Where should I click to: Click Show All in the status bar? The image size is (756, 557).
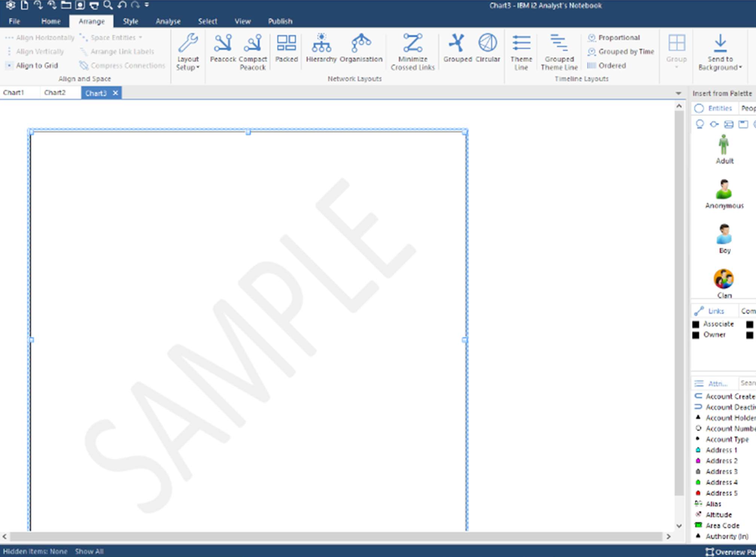[89, 551]
